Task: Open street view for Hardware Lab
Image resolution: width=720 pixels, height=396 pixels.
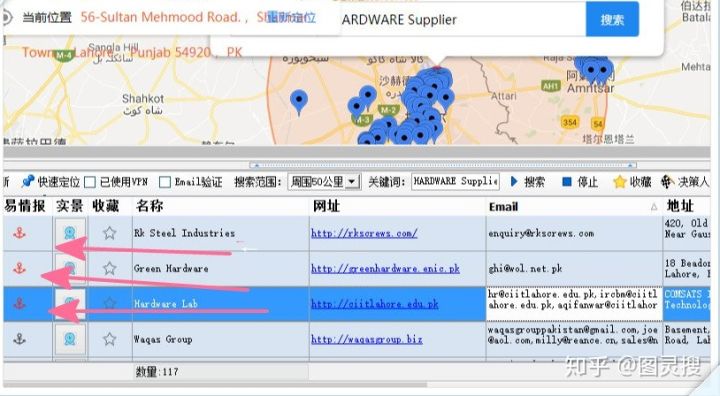Action: (70, 304)
